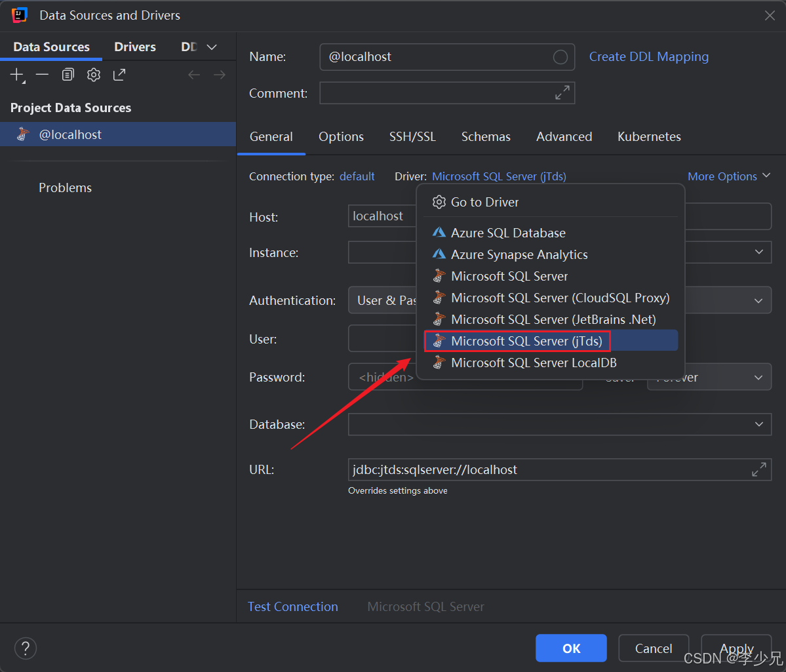Expand the URL field editor
Screen dimensions: 786x672
click(758, 469)
